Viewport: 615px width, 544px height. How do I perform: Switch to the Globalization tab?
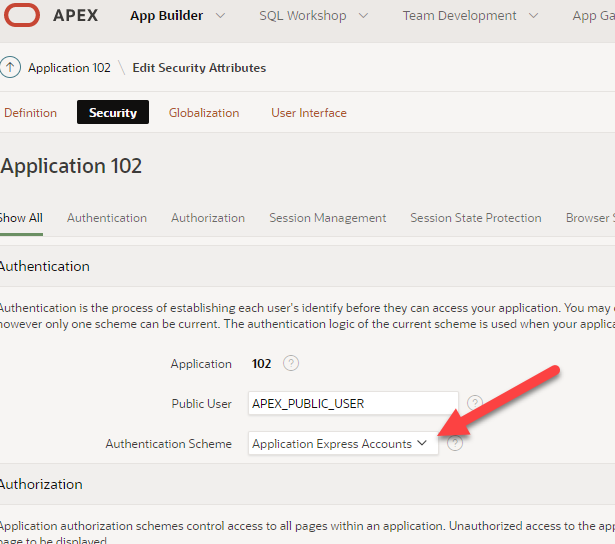coord(204,113)
